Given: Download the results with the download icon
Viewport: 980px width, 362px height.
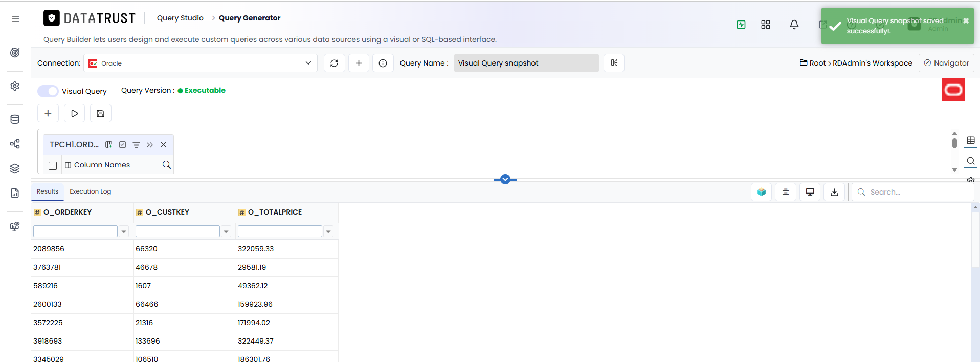Looking at the screenshot, I should click(x=834, y=192).
